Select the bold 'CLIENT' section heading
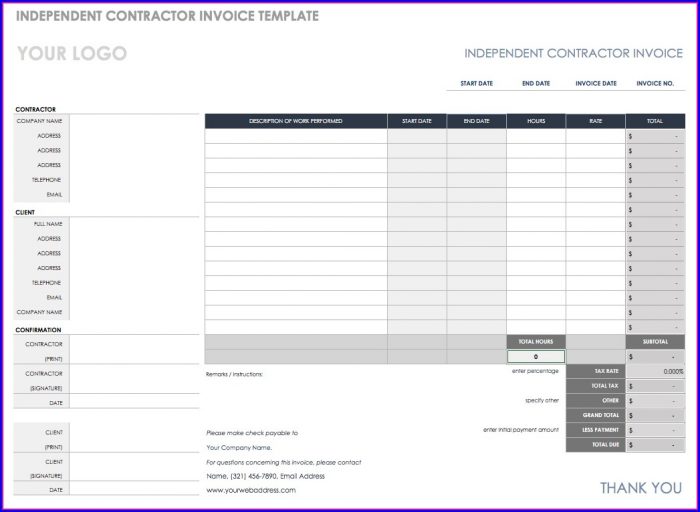Image resolution: width=700 pixels, height=512 pixels. coord(25,212)
